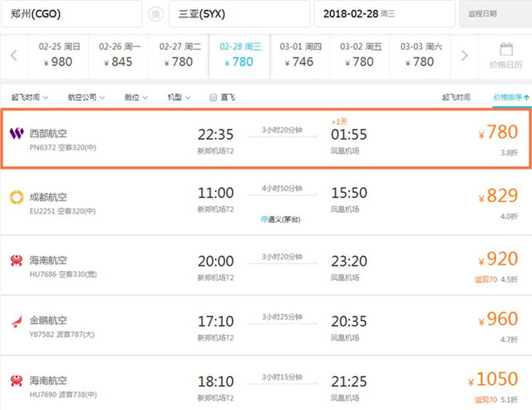Image resolution: width=532 pixels, height=410 pixels.
Task: Click the 返程日期 return date field
Action: point(495,14)
